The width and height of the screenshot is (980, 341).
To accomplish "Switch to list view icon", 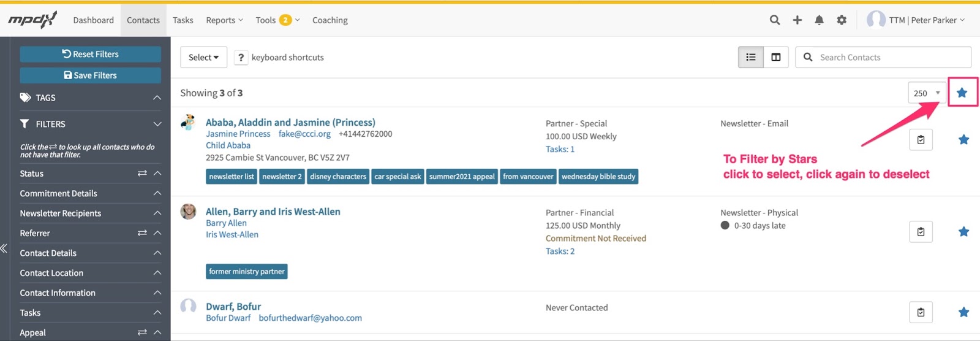I will pyautogui.click(x=751, y=57).
